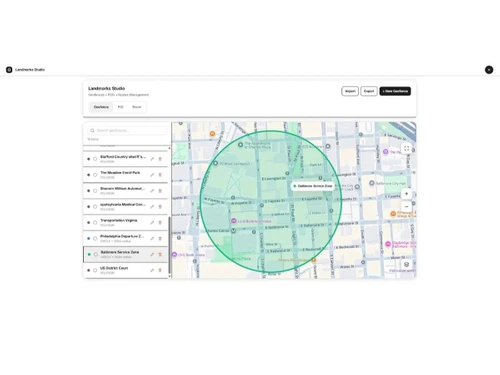Open the map layers selector

point(406,264)
